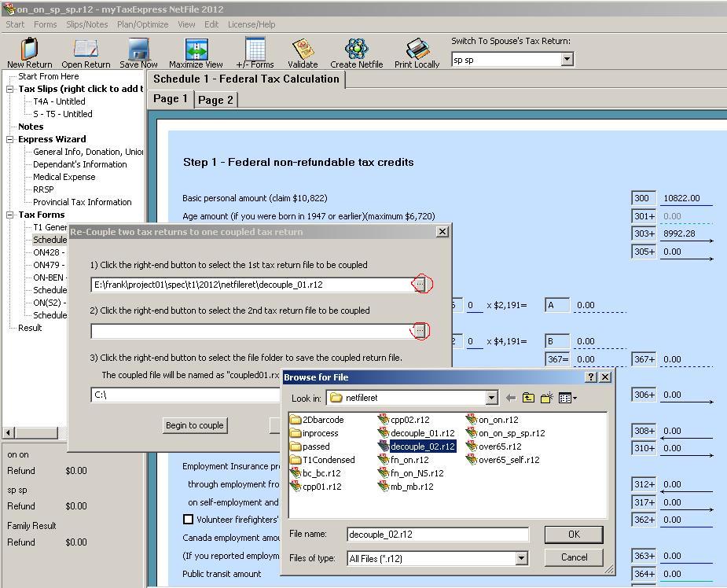This screenshot has width=727, height=588.
Task: Select file fn_on_NS.r12
Action: click(x=411, y=473)
